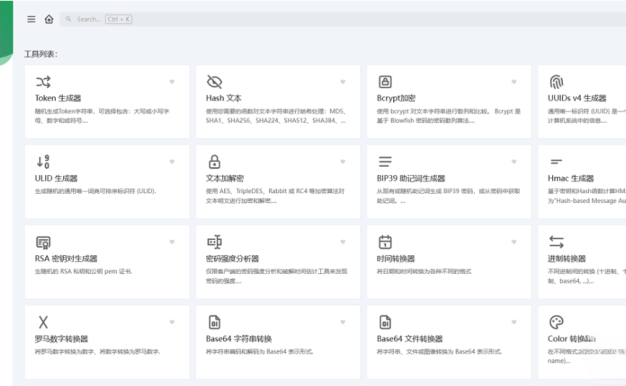Image resolution: width=626 pixels, height=386 pixels.
Task: Click the 文本加解密 description mentioning AES, TripleDES
Action: click(275, 196)
